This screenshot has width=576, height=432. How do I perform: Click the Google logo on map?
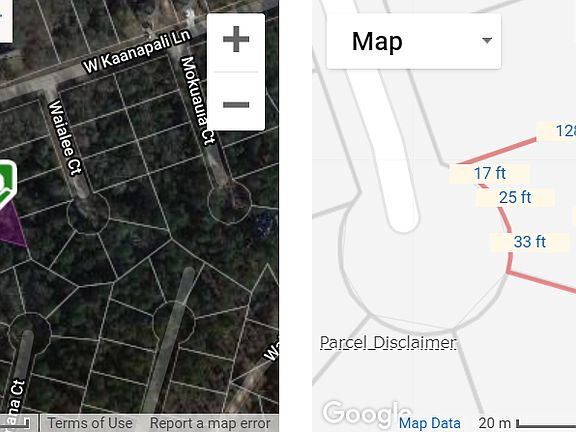[x=367, y=413]
